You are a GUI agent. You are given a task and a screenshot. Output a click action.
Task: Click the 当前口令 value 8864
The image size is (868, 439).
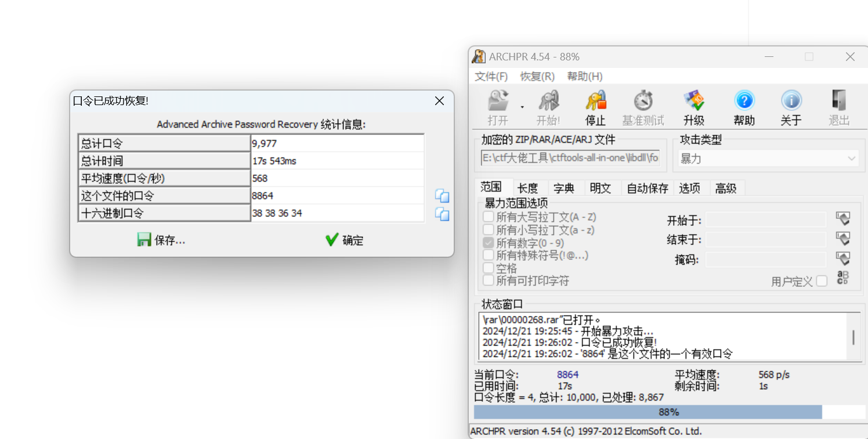tap(568, 375)
